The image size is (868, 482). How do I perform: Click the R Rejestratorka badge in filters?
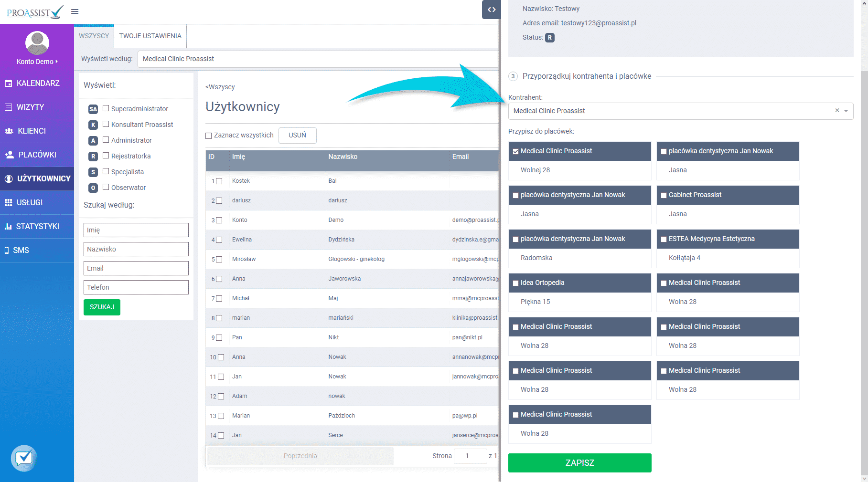coord(93,157)
